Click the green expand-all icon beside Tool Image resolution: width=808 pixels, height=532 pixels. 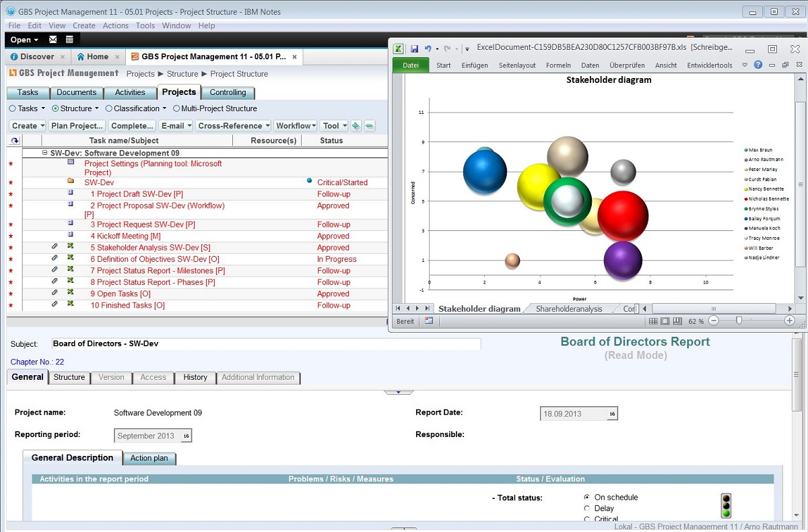356,126
